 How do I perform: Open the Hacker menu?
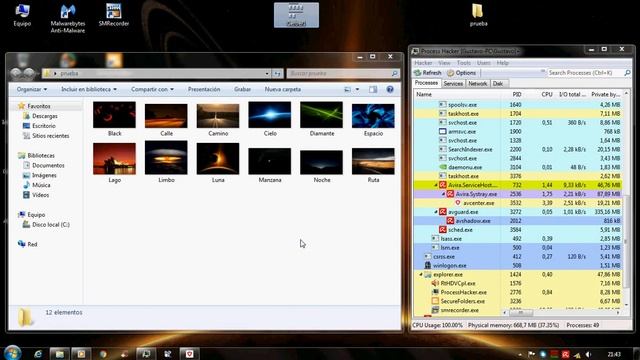click(423, 63)
